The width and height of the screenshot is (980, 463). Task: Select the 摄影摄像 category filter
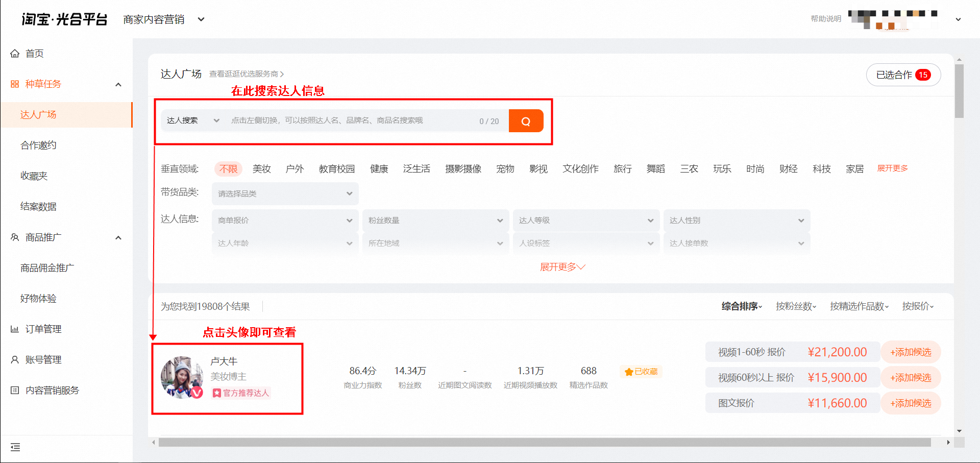coord(463,169)
